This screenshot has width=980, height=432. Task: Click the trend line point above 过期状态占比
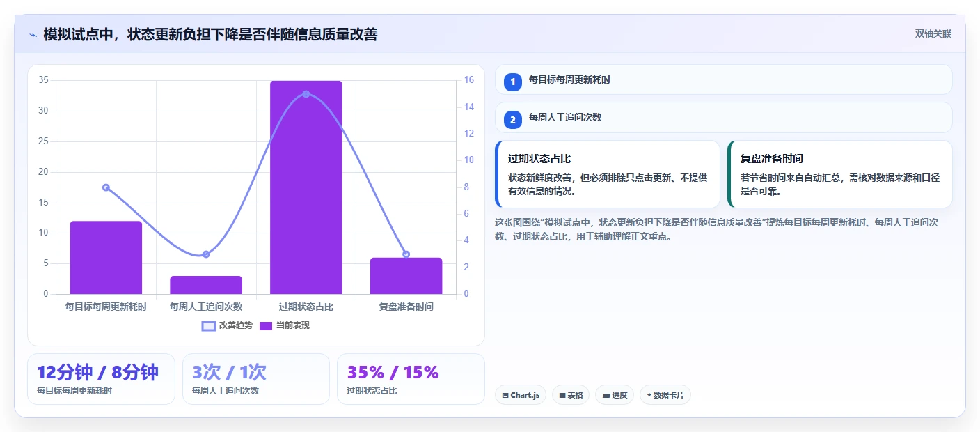coord(306,93)
